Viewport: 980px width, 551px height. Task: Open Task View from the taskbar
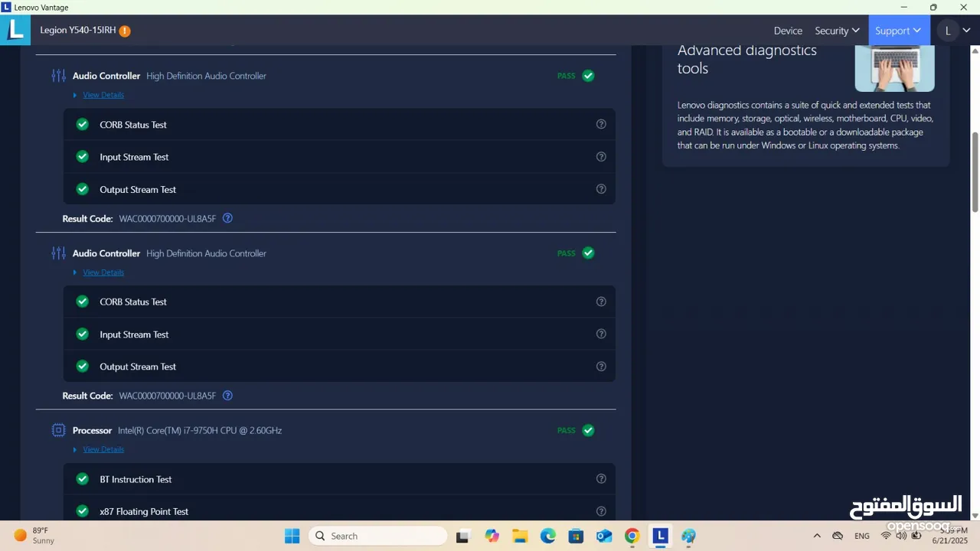tap(462, 536)
